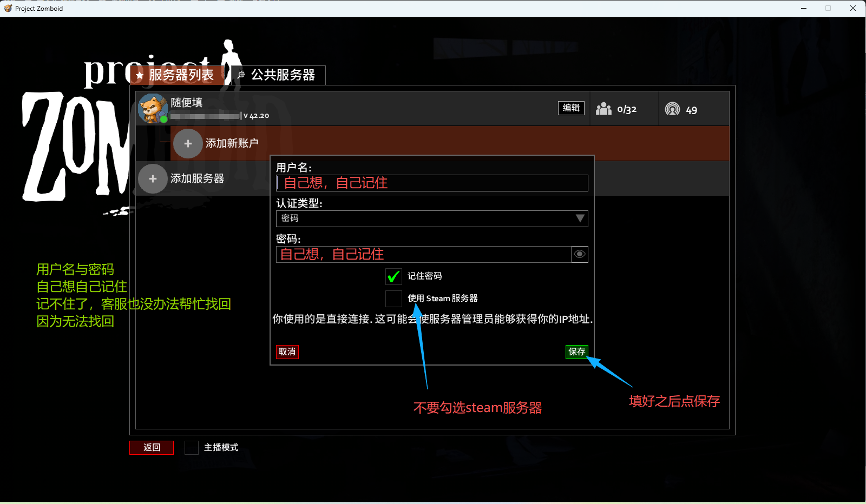
Task: Click the ping signal icon showing 49
Action: 672,109
